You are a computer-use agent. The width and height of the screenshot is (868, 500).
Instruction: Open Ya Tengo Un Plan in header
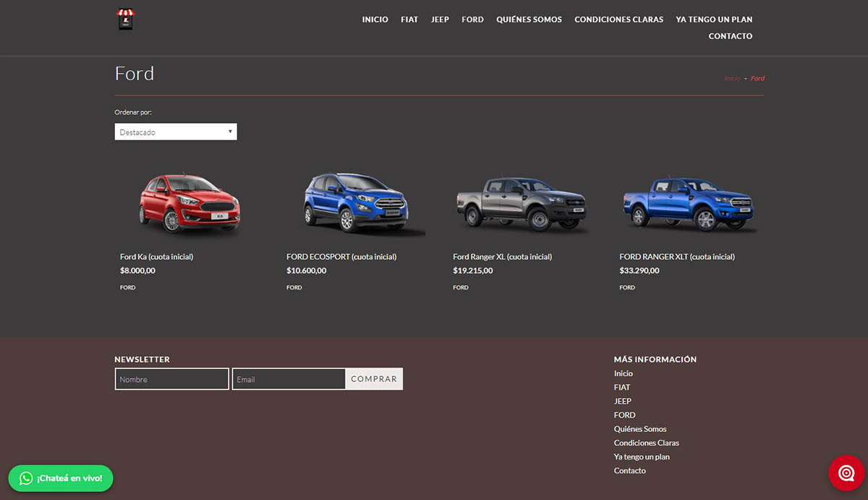pyautogui.click(x=714, y=20)
